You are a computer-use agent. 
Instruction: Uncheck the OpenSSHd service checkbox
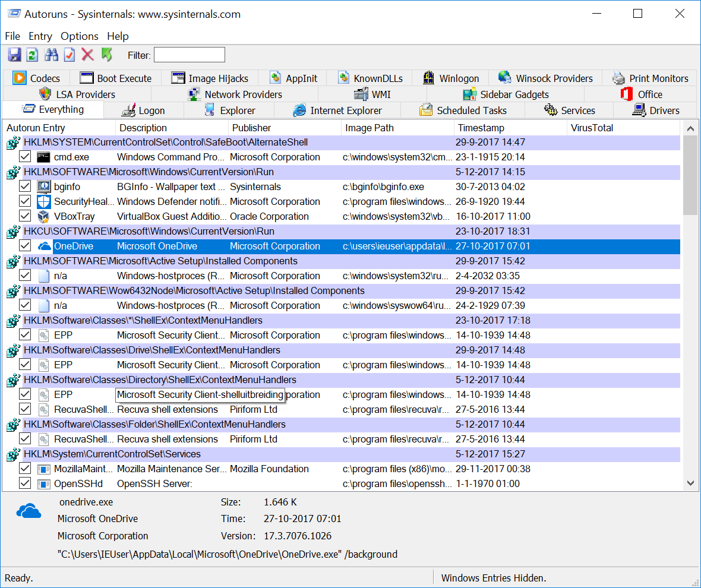(25, 483)
